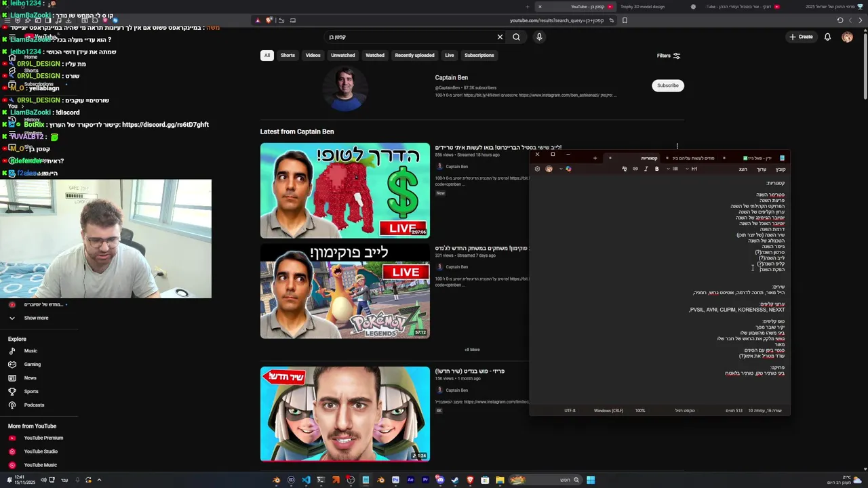The width and height of the screenshot is (868, 488).
Task: Open Music in the Explore sidebar
Action: (31, 351)
